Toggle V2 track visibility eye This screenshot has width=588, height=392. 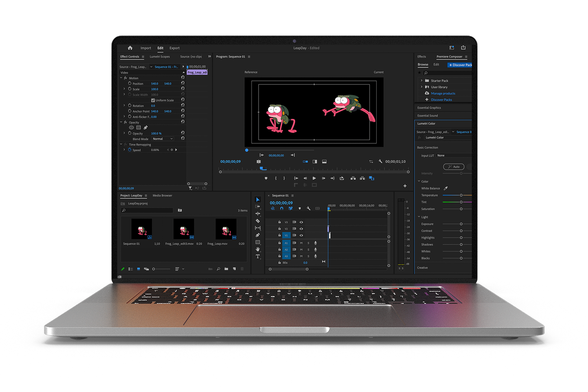(301, 229)
